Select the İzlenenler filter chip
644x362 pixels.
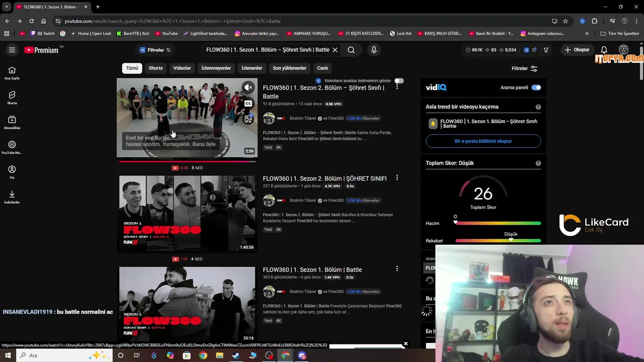tap(252, 68)
